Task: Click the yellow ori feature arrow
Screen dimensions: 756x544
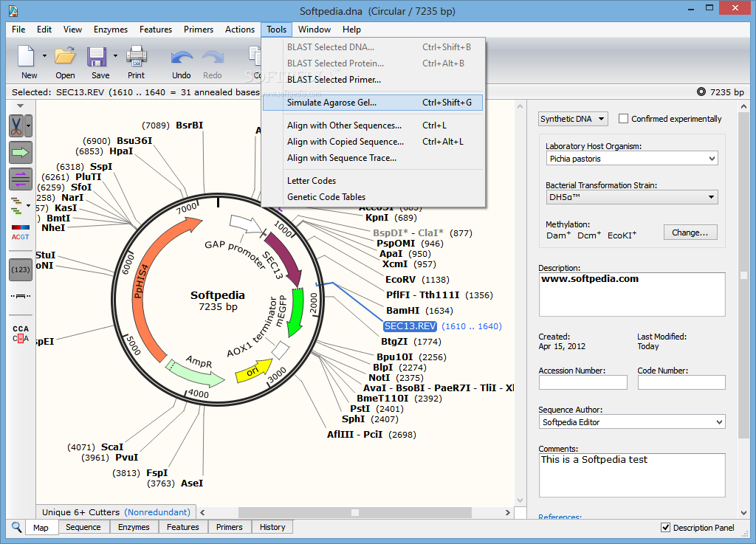Action: [254, 371]
